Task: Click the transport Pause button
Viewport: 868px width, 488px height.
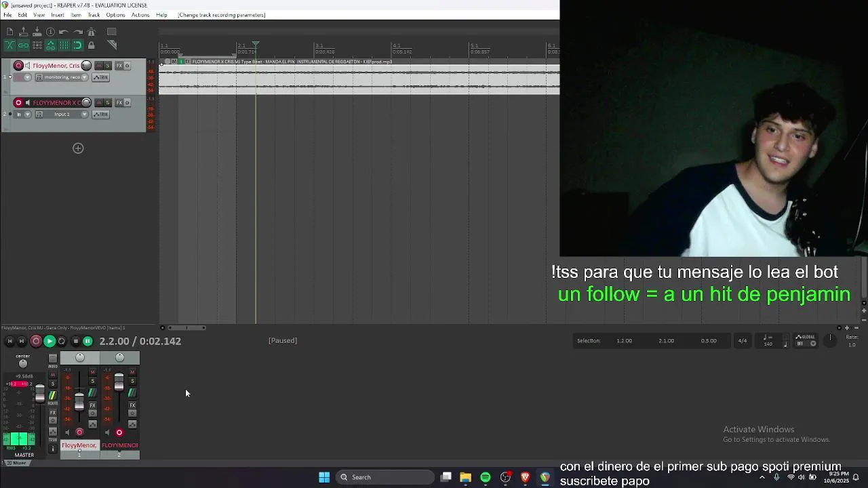Action: (x=87, y=342)
